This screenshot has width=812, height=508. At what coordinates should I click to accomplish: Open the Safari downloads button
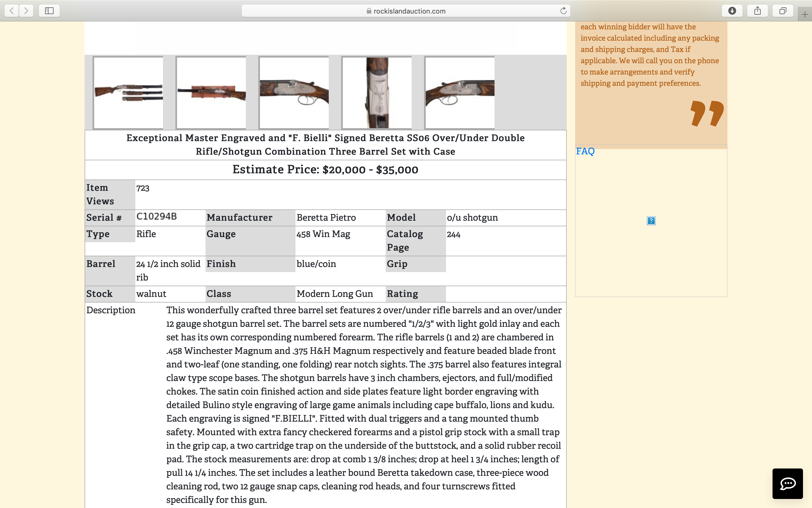point(732,11)
